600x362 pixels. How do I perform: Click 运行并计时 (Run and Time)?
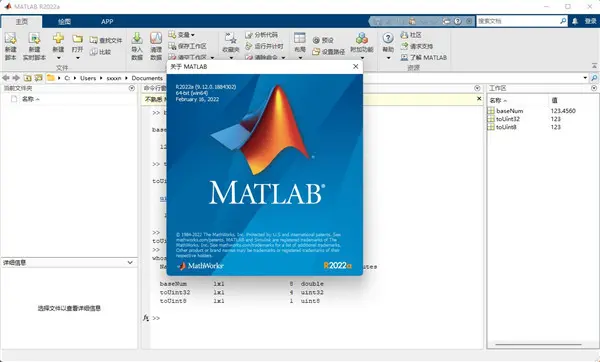click(264, 46)
